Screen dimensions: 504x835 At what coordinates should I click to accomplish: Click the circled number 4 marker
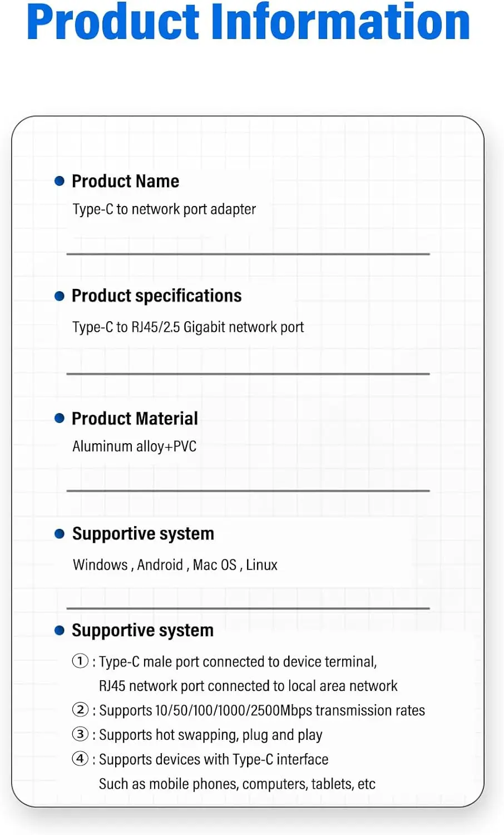(x=81, y=759)
